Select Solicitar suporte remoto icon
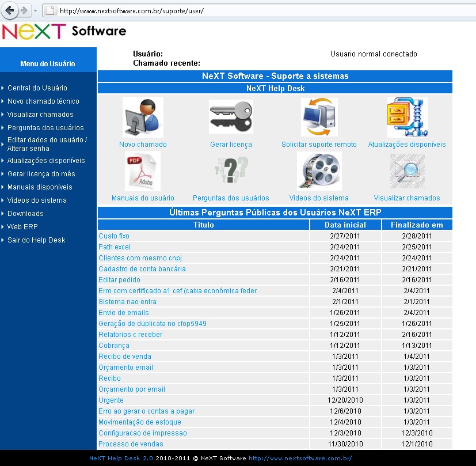The height and width of the screenshot is (466, 476). point(318,116)
